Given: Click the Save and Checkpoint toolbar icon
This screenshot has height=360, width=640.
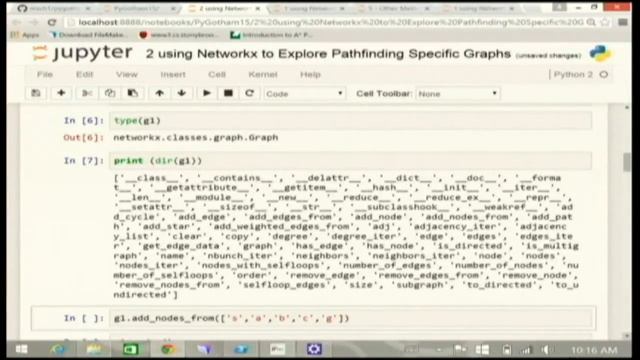Looking at the screenshot, I should [x=36, y=93].
